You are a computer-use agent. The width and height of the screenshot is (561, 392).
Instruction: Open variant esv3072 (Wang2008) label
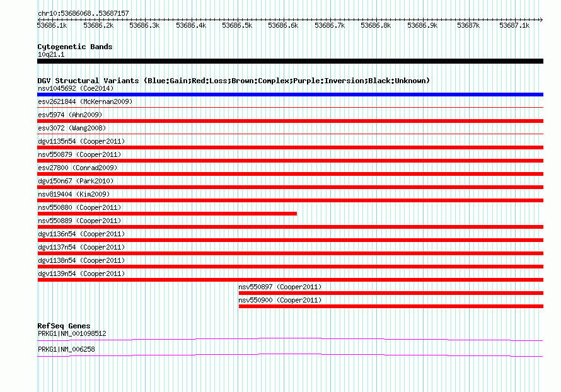(x=72, y=128)
